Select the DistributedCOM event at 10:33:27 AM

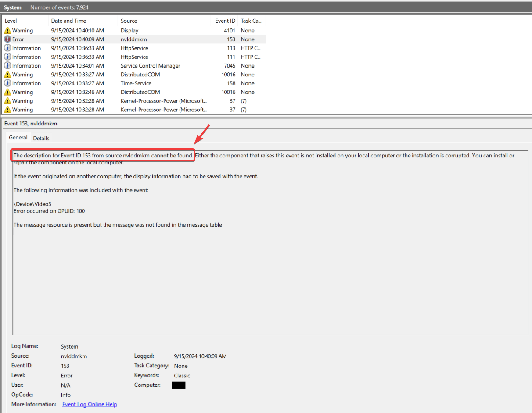[x=134, y=75]
